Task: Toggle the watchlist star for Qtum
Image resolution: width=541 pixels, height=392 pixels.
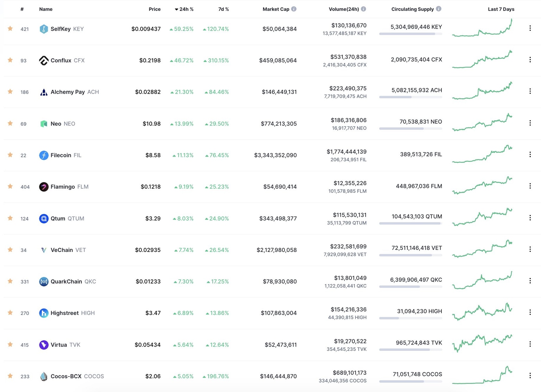Action: coord(10,219)
